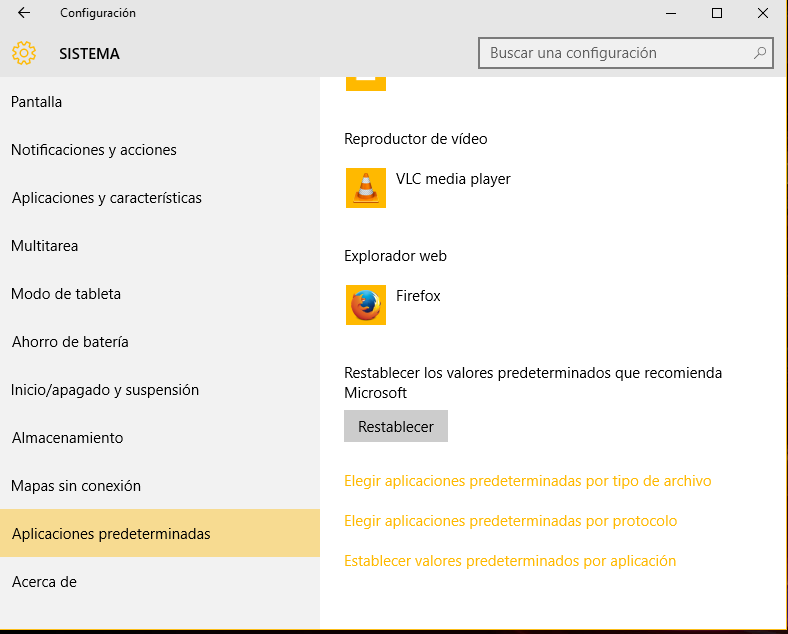788x634 pixels.
Task: Click the Restablecer button
Action: click(x=396, y=426)
